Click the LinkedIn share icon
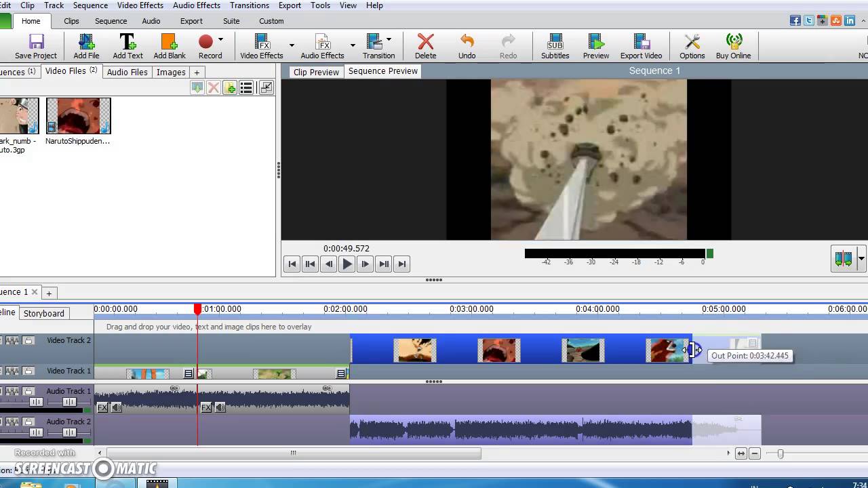This screenshot has height=488, width=868. [x=850, y=21]
